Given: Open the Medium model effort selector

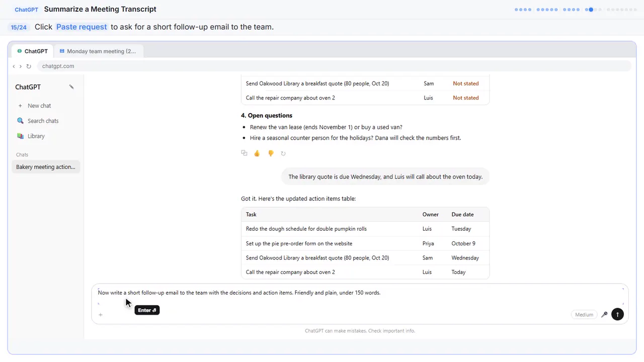Looking at the screenshot, I should tap(584, 315).
